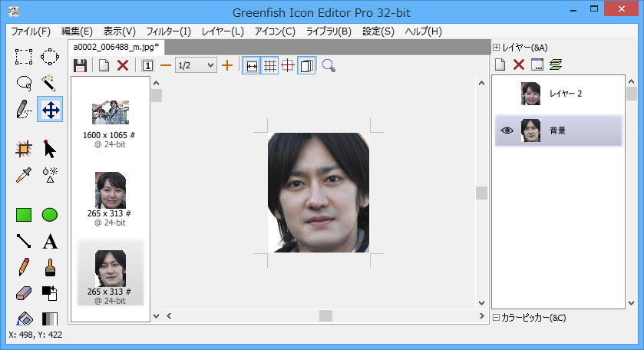Viewport: 644px width, 350px height.
Task: Toggle fit-to-window view button
Action: pyautogui.click(x=251, y=66)
